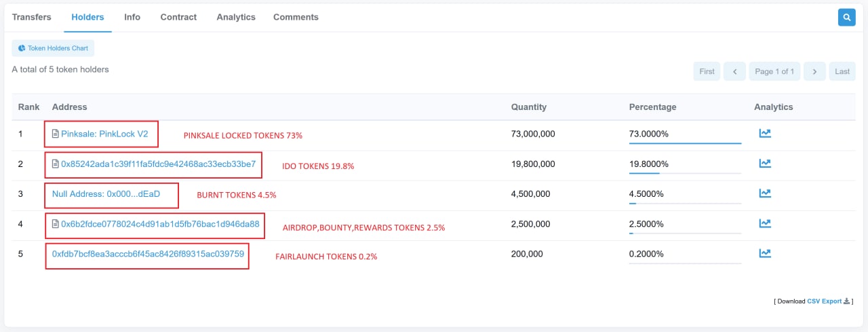Click the Quantity column header

[x=529, y=107]
